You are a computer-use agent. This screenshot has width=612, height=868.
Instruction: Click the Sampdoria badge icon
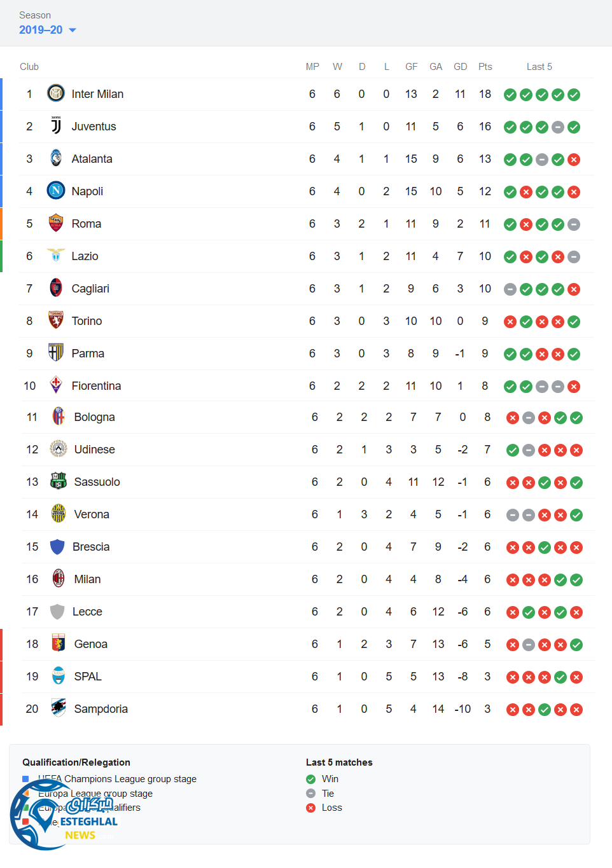point(59,708)
